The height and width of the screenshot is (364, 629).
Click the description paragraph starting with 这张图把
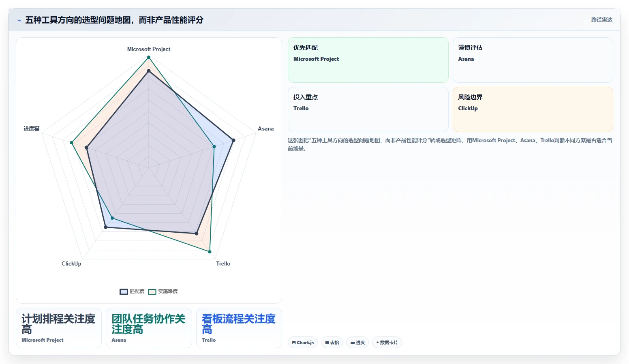click(x=450, y=144)
